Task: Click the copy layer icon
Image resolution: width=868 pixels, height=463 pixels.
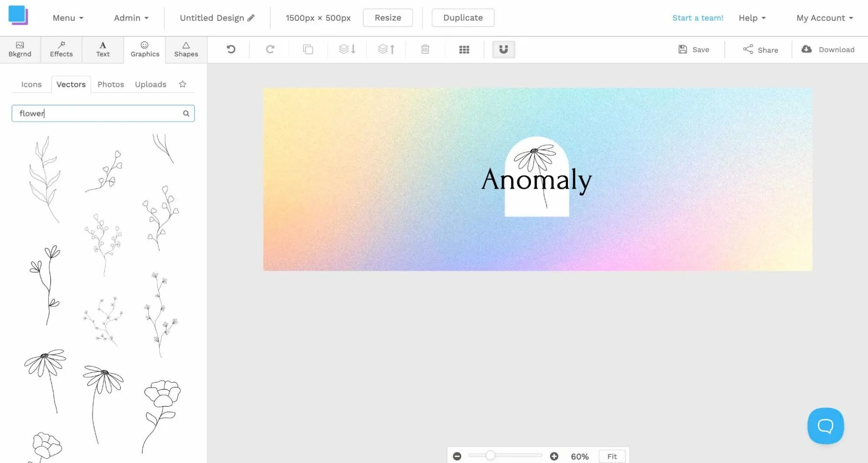Action: click(308, 49)
